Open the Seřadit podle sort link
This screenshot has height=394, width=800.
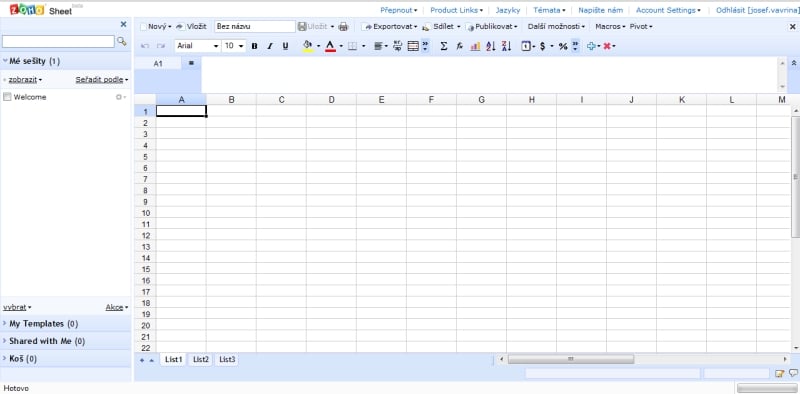click(x=102, y=80)
